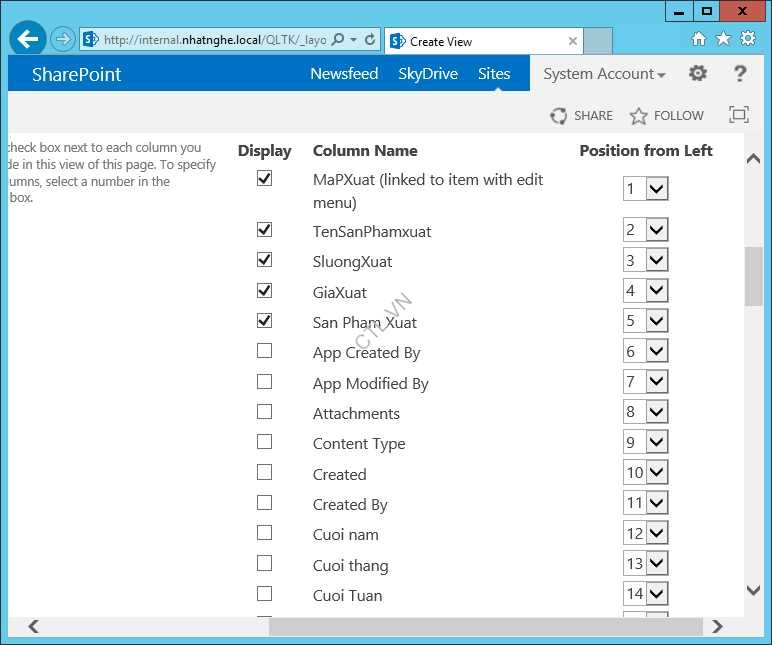This screenshot has height=645, width=772.
Task: Click the focus on content icon
Action: click(x=739, y=115)
